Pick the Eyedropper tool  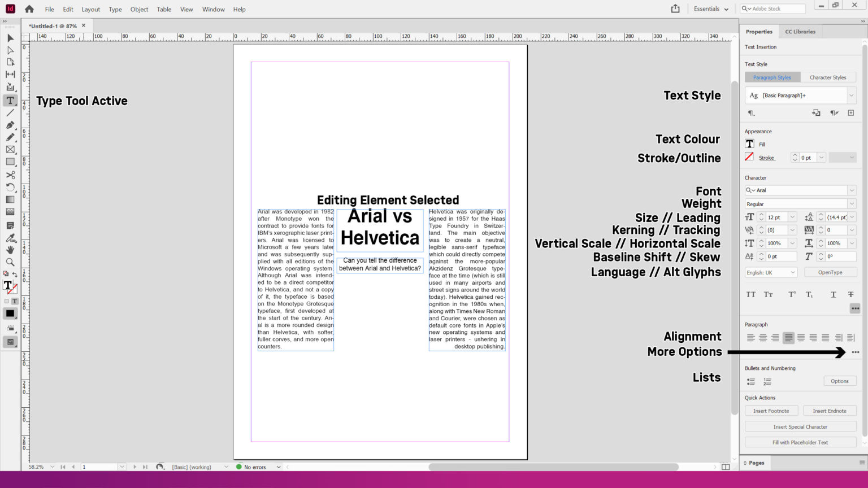click(10, 238)
